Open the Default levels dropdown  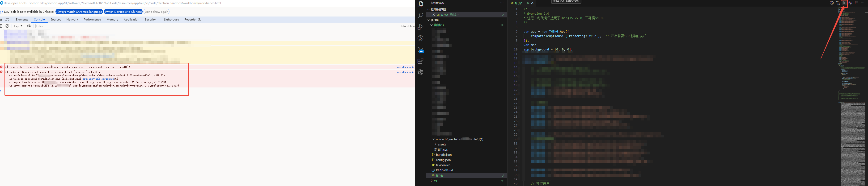click(x=407, y=26)
